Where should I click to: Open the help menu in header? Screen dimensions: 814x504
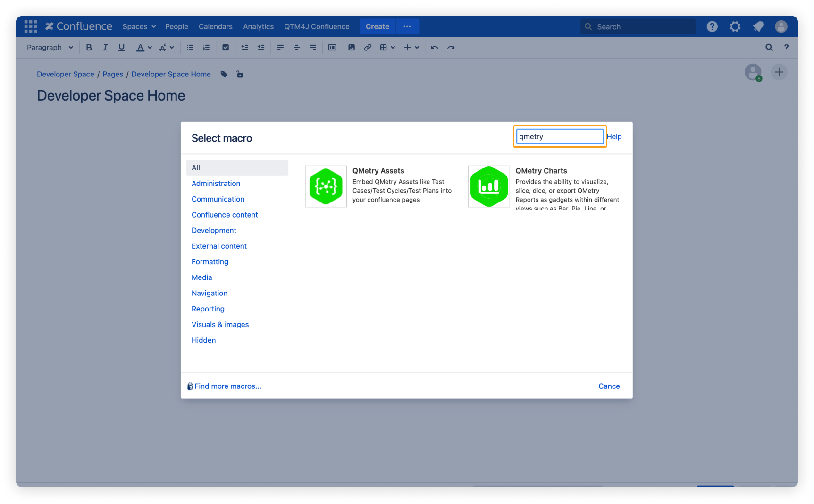pos(712,26)
